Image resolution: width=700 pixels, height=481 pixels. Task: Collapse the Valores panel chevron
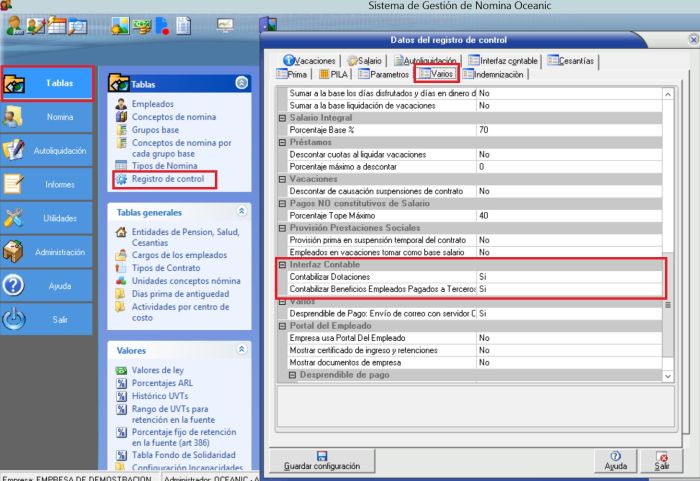pos(240,350)
